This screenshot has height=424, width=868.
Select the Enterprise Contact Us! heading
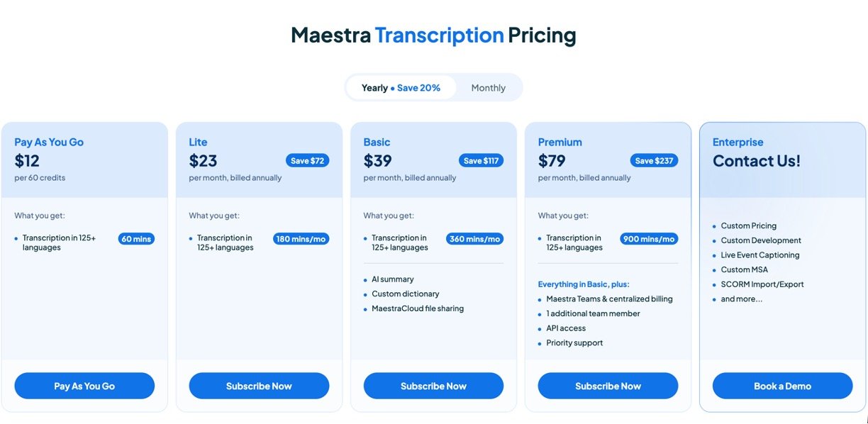756,161
